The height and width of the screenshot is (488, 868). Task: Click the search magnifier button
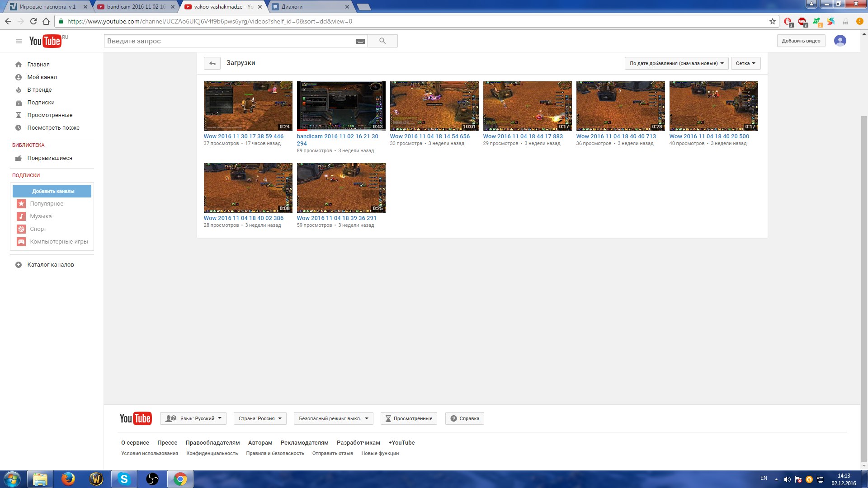[x=382, y=41]
